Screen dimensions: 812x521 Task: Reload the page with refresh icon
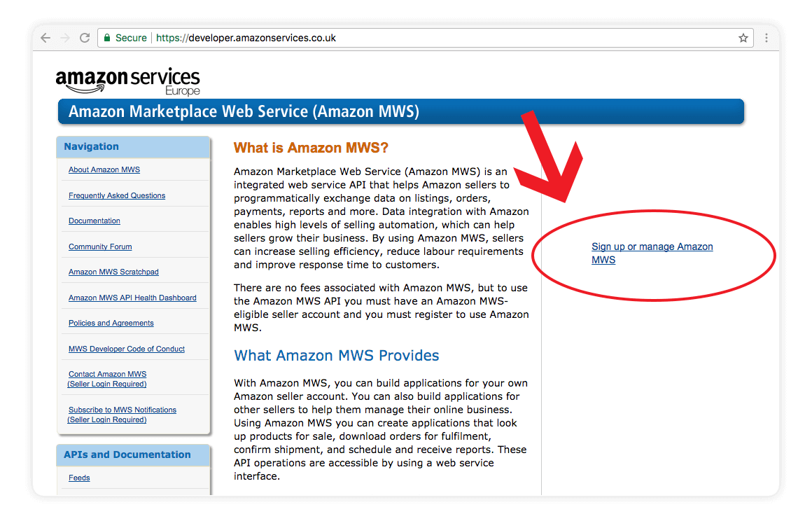(85, 38)
